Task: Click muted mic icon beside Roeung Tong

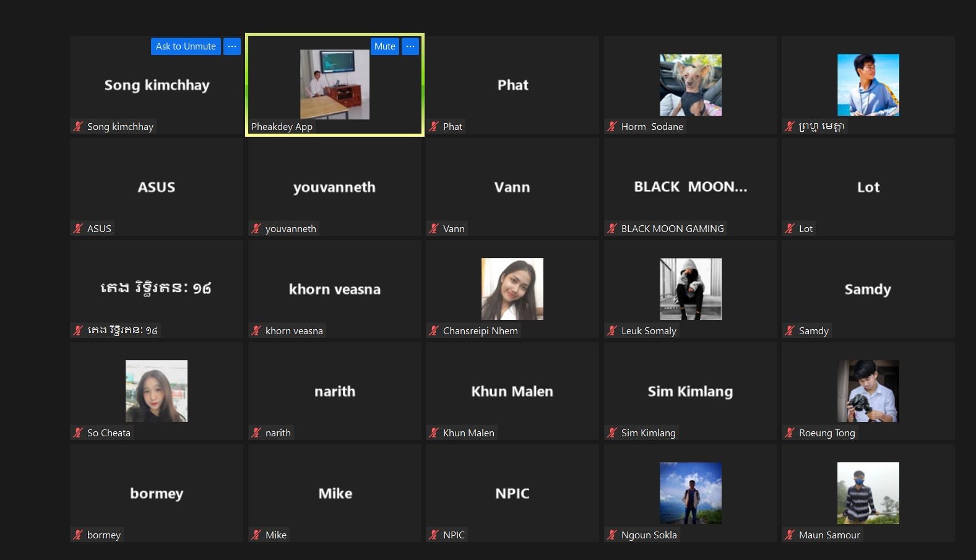Action: tap(790, 433)
